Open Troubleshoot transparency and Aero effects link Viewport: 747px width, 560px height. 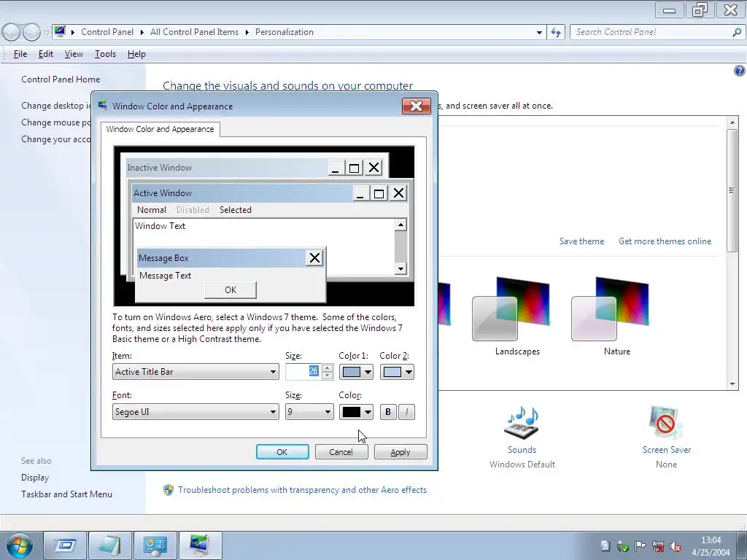(x=303, y=490)
